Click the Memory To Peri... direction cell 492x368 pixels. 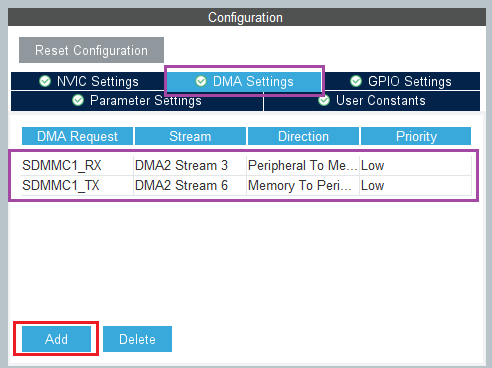(x=303, y=185)
